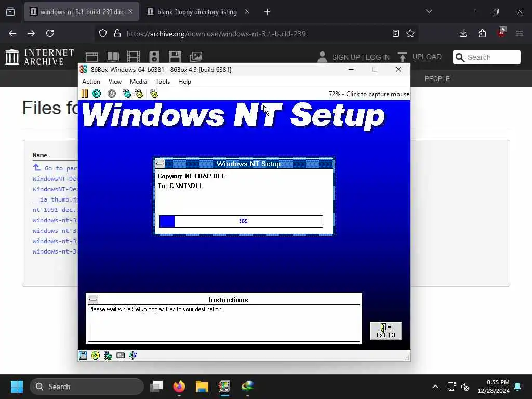
Task: Open browser extensions menu
Action: [482, 33]
